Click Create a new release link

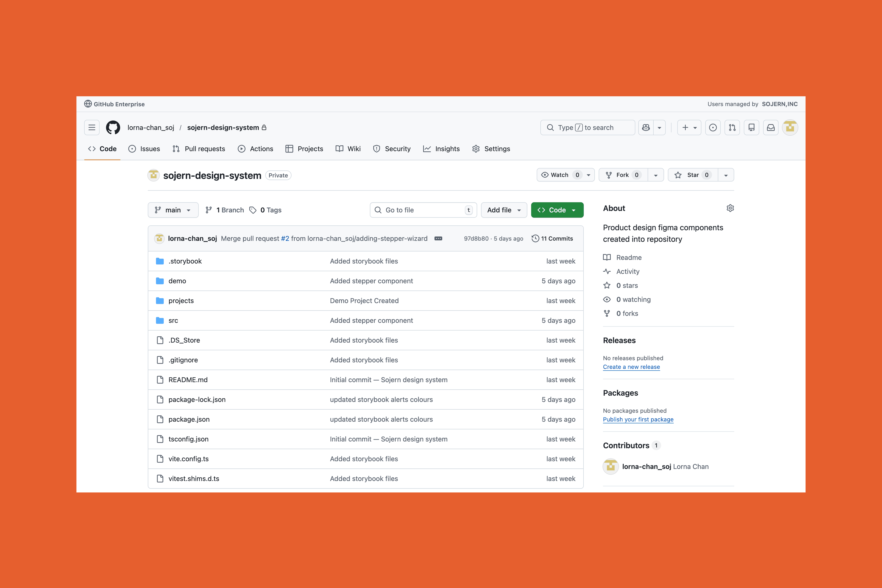click(631, 367)
